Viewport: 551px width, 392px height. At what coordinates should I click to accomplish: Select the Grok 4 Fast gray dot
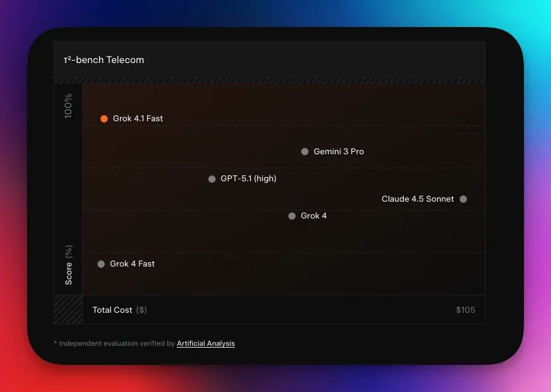101,264
